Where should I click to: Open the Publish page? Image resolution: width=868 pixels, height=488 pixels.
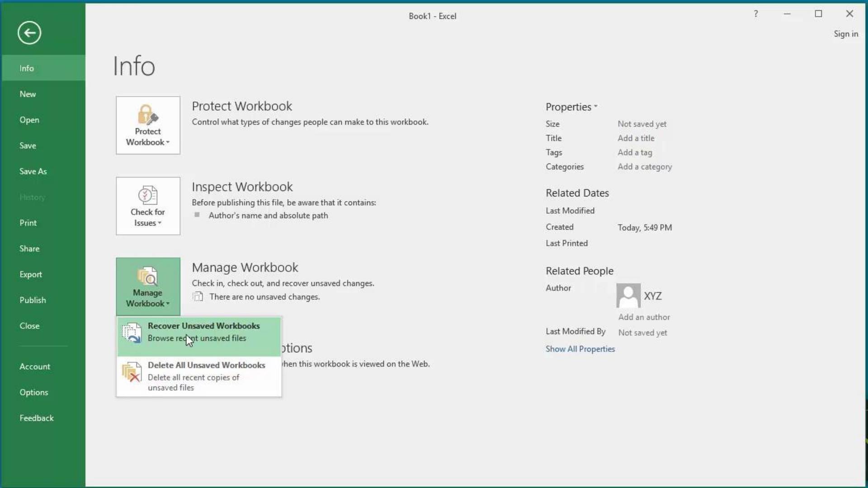coord(43,300)
